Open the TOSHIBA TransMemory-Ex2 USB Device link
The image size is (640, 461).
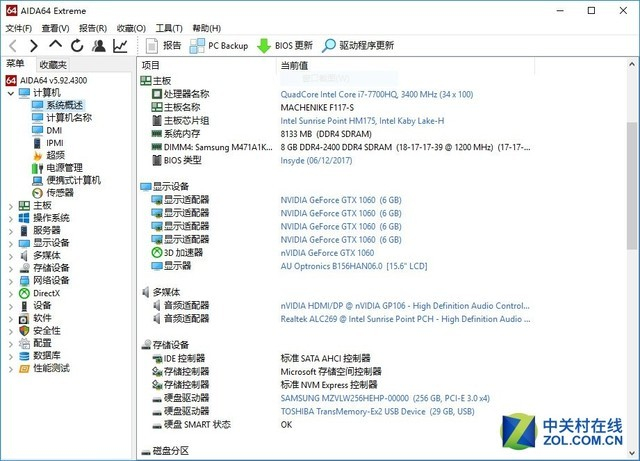click(377, 412)
